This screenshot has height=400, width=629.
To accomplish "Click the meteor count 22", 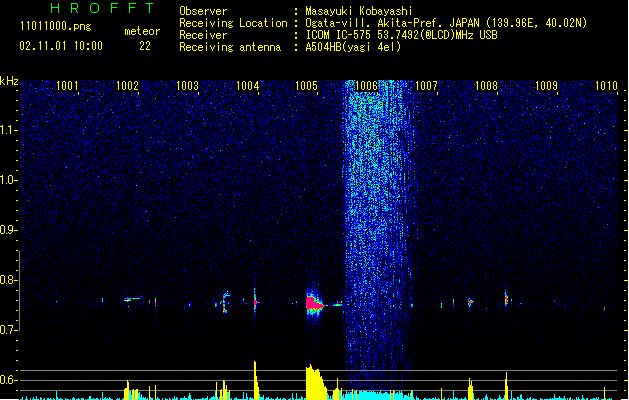I will [145, 46].
